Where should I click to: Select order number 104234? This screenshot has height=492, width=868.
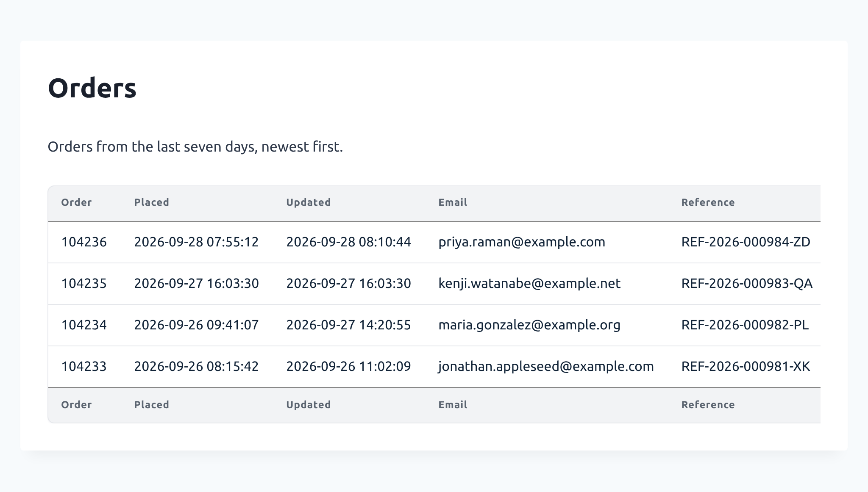pyautogui.click(x=84, y=325)
